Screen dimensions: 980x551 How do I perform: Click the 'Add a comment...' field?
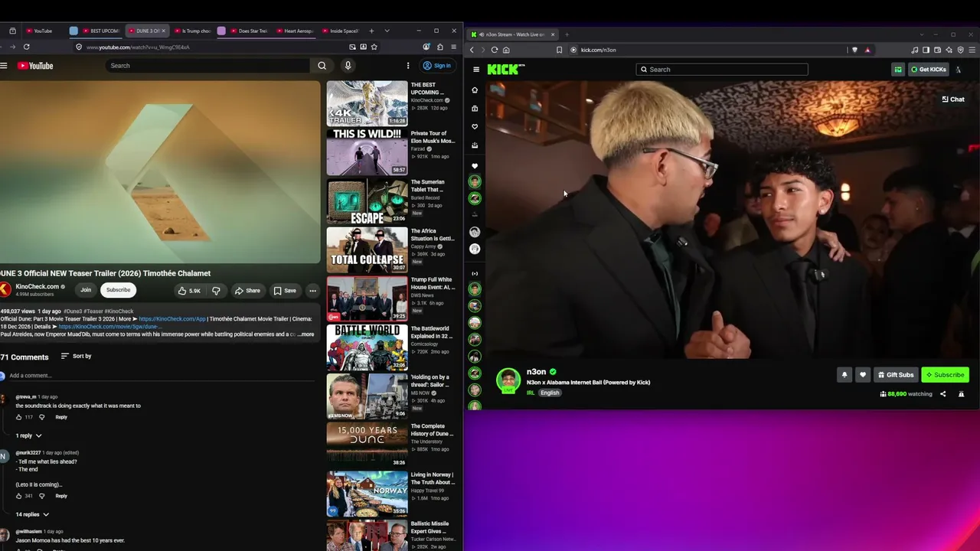point(161,376)
